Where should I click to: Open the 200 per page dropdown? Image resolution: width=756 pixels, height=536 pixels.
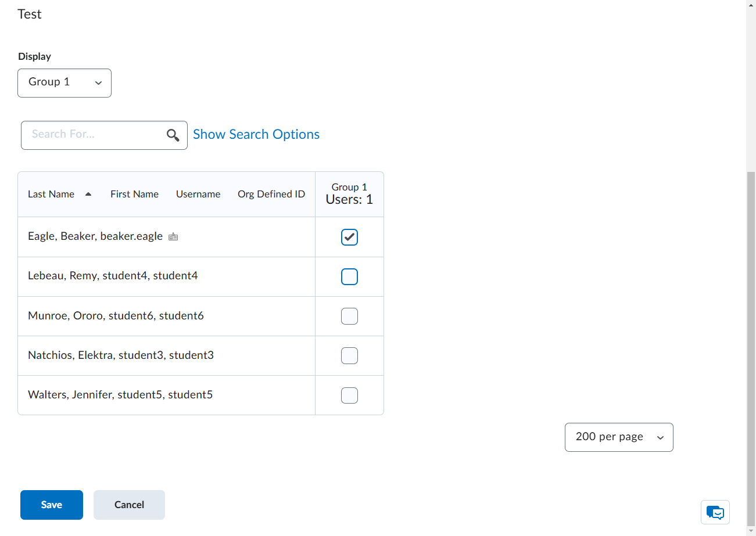(x=619, y=437)
